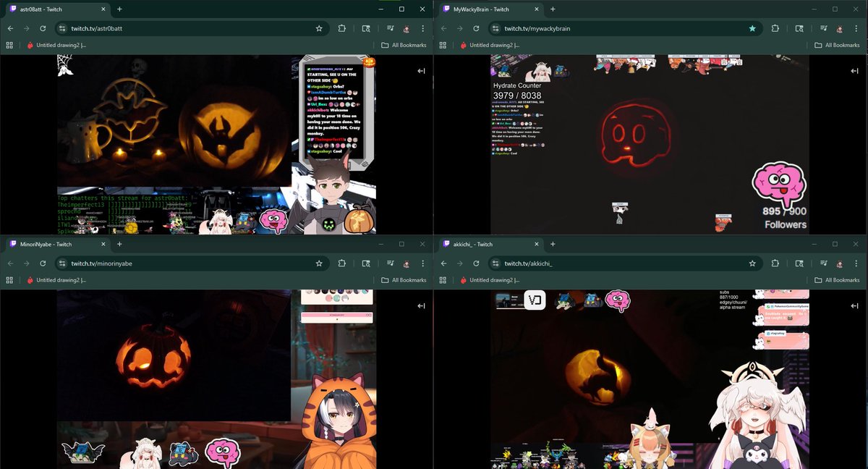
Task: Open the apps grid in MyWackyBrain window
Action: pyautogui.click(x=443, y=45)
